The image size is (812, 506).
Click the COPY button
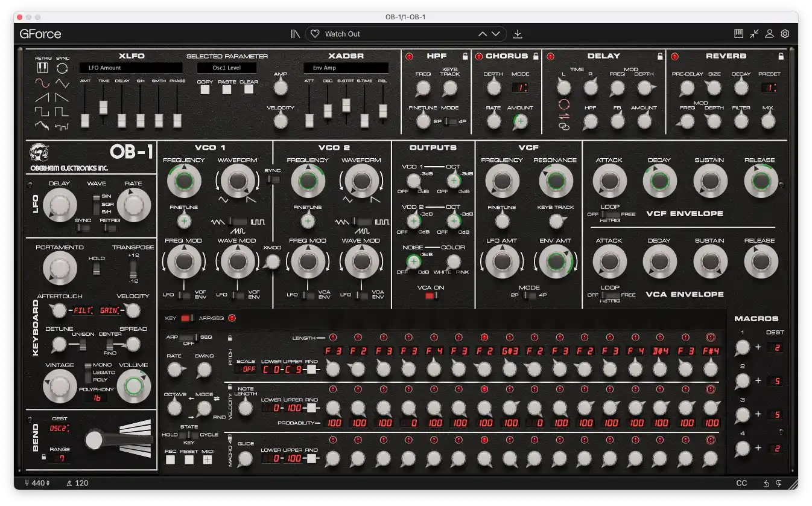coord(205,90)
